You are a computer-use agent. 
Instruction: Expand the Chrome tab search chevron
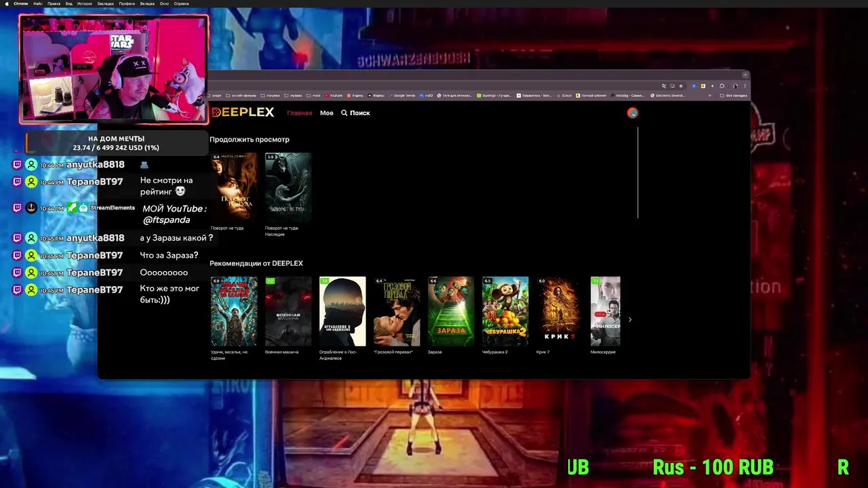(745, 75)
